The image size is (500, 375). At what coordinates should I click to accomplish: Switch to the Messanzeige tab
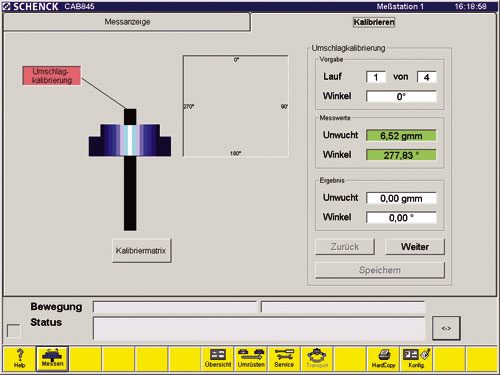(x=127, y=22)
